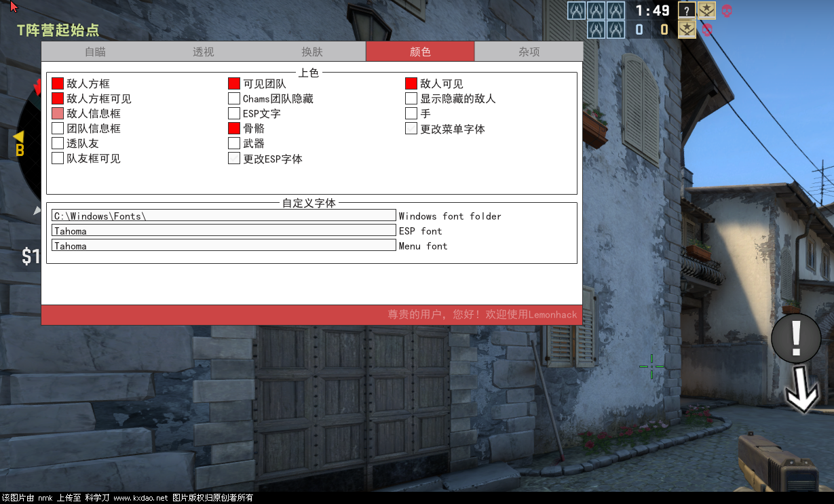The height and width of the screenshot is (504, 834).
Task: Click the T阵营起始点 location text
Action: click(x=58, y=30)
